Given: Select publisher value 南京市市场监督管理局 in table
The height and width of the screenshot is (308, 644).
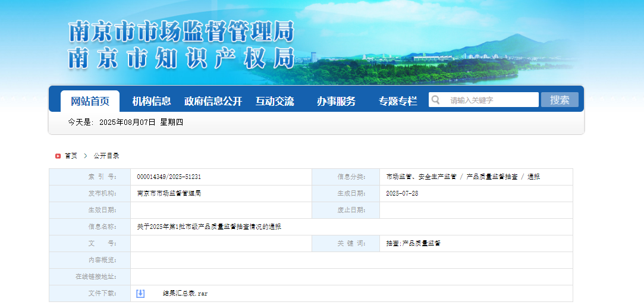Looking at the screenshot, I should click(x=169, y=193).
